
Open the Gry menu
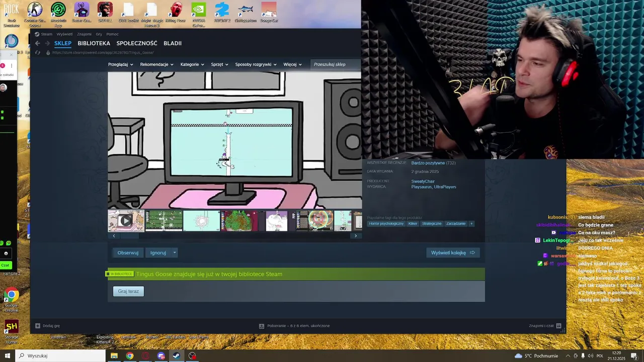click(99, 34)
